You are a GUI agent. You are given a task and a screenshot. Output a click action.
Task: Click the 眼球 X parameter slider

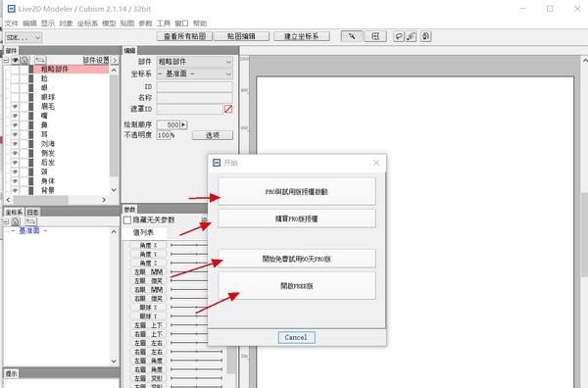pos(189,308)
